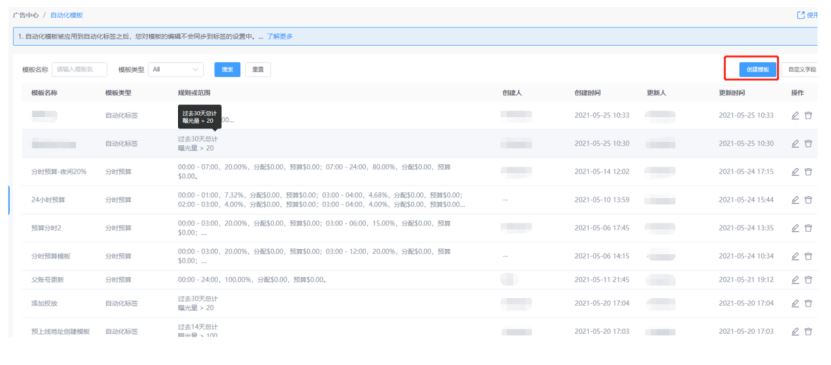
Task: Click the blue search button
Action: point(227,69)
